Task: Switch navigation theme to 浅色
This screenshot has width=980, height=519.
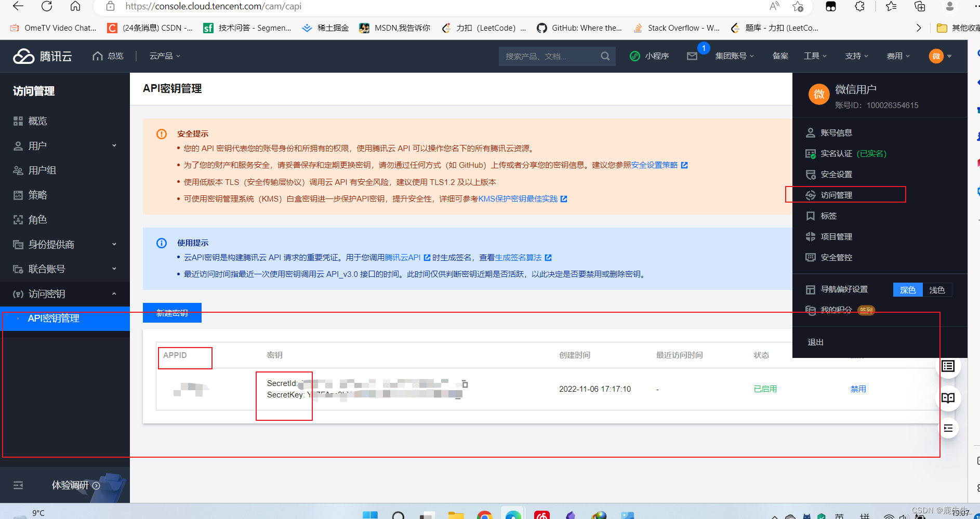Action: click(937, 290)
